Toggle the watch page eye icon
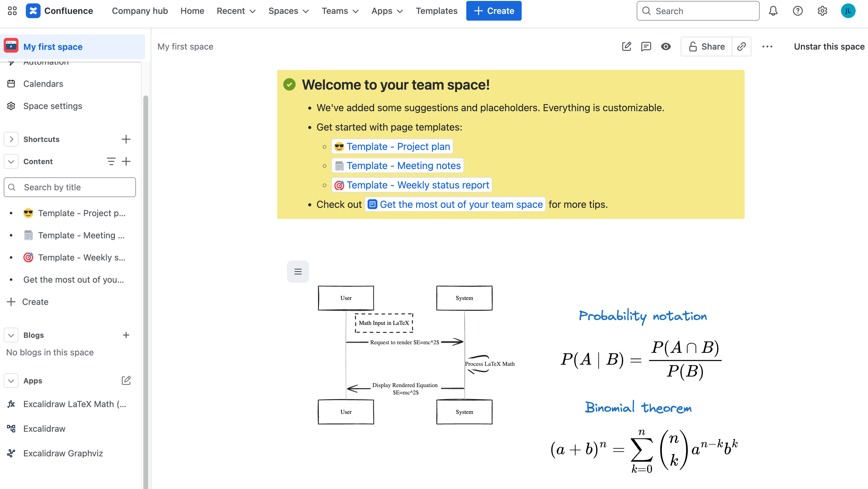The width and height of the screenshot is (868, 489). pos(666,46)
